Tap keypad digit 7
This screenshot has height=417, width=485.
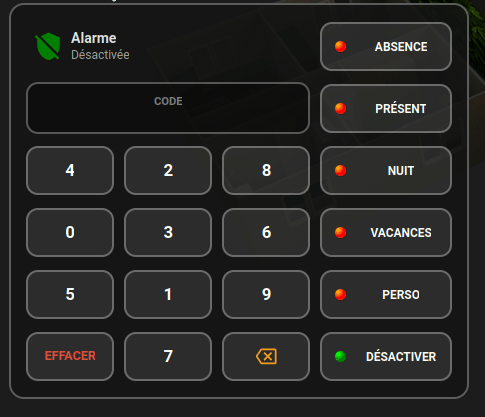[x=168, y=356]
